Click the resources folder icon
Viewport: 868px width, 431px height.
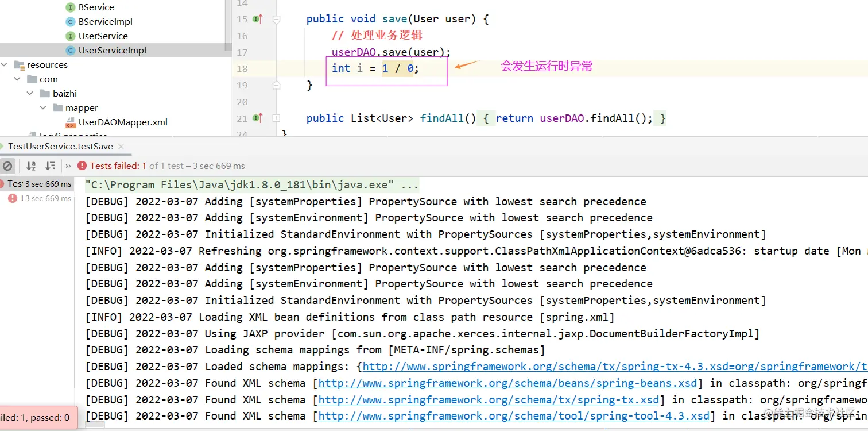[19, 65]
